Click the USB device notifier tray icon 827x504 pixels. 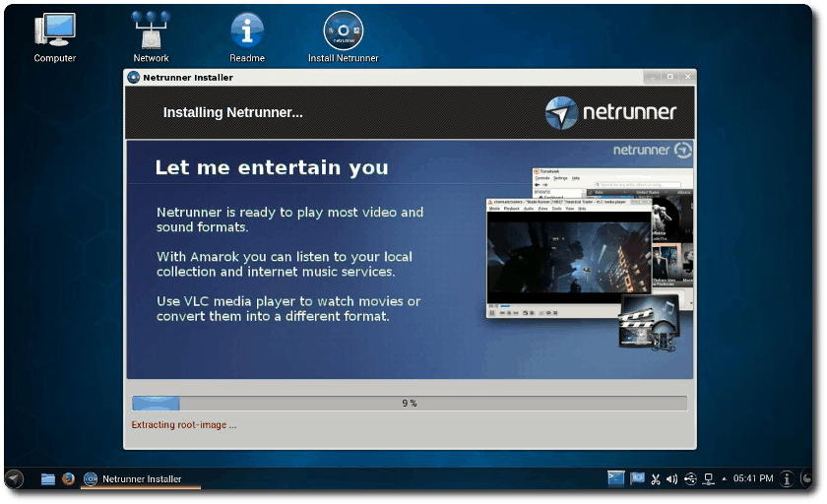(x=690, y=478)
